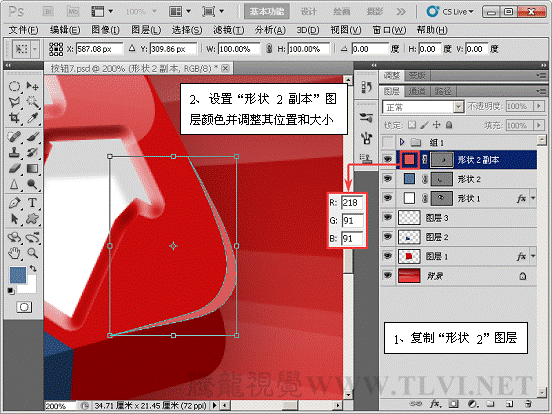Select the Brush tool
This screenshot has width=552, height=414.
32,137
